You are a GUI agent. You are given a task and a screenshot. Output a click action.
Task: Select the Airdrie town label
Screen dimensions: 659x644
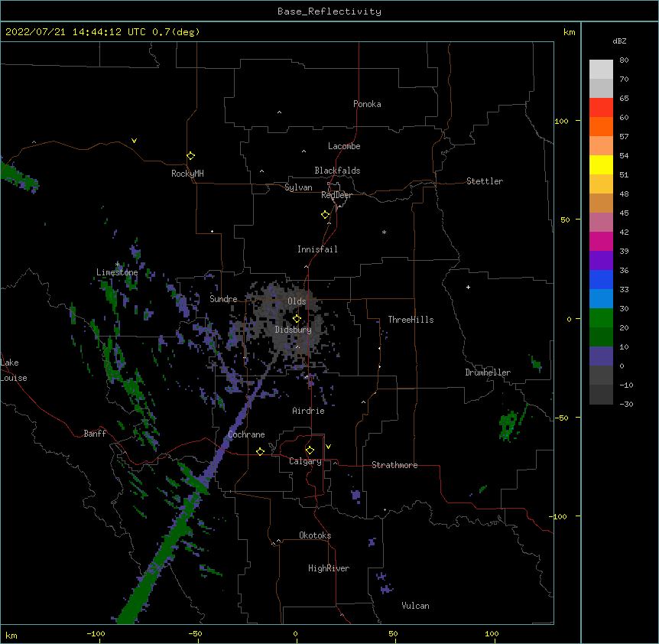click(x=308, y=411)
